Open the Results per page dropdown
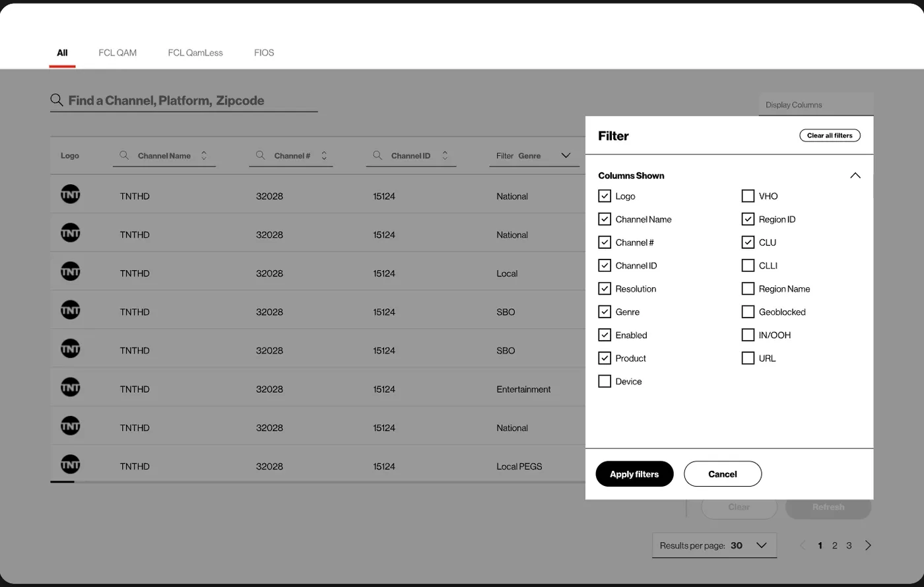 [x=714, y=545]
